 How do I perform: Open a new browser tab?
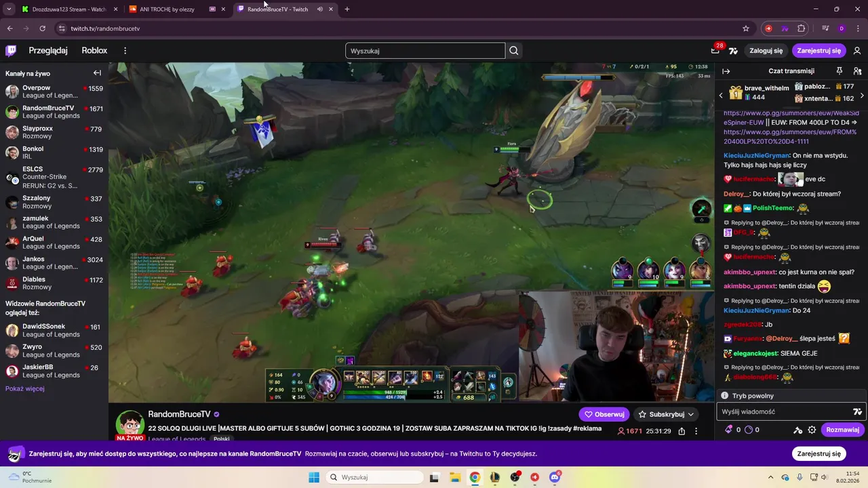point(347,9)
